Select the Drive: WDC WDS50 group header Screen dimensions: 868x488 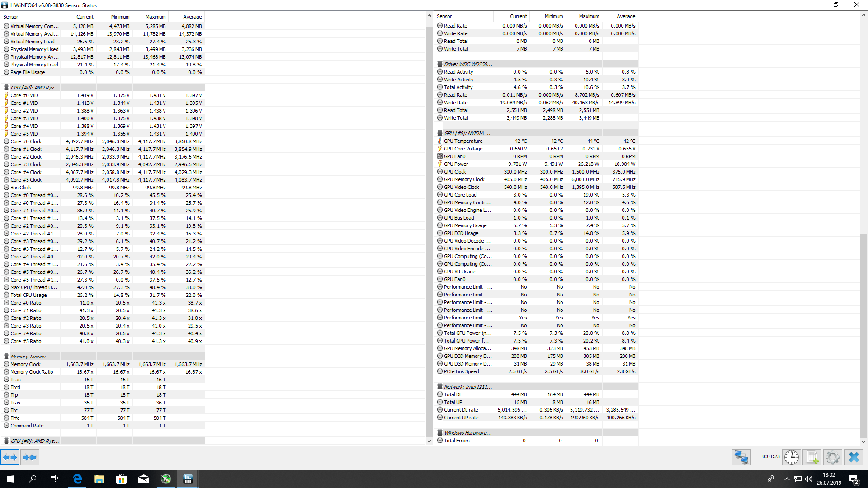click(468, 64)
